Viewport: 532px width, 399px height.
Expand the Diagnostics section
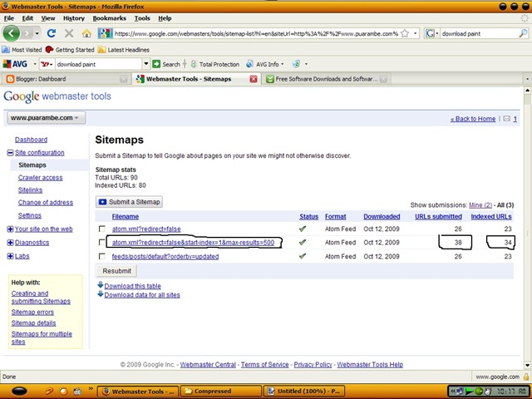coord(10,243)
